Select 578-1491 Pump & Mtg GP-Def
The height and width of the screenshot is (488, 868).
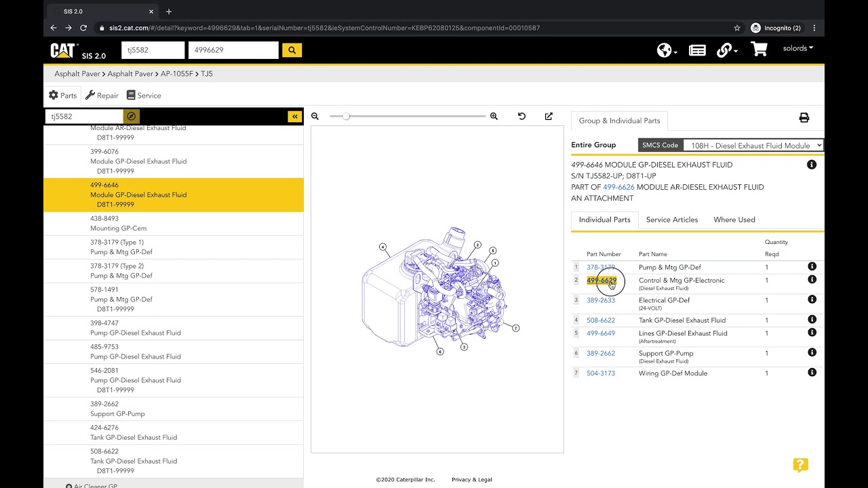[x=174, y=300]
